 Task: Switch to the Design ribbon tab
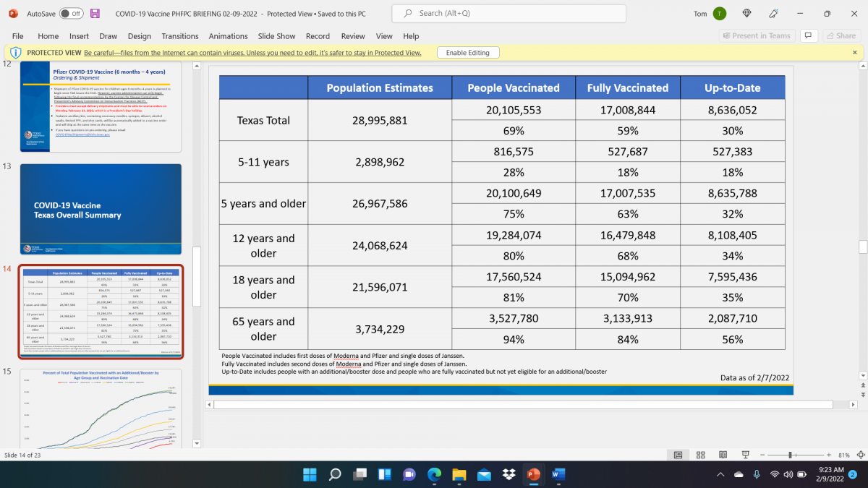click(x=140, y=36)
